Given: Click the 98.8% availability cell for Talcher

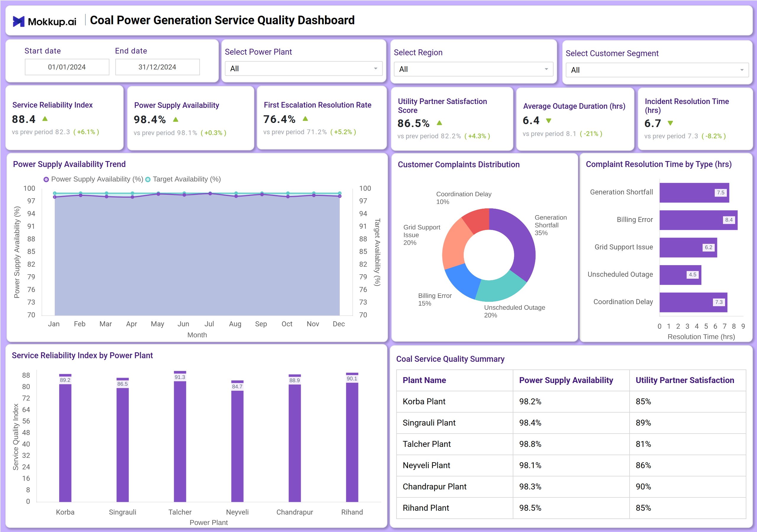Looking at the screenshot, I should pos(571,444).
